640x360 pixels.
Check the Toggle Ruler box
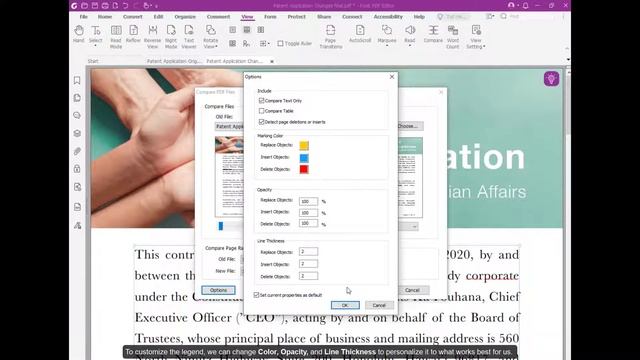(280, 43)
